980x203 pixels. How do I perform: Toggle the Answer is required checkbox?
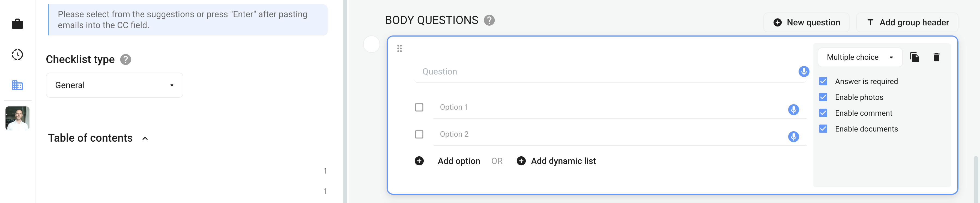[823, 81]
